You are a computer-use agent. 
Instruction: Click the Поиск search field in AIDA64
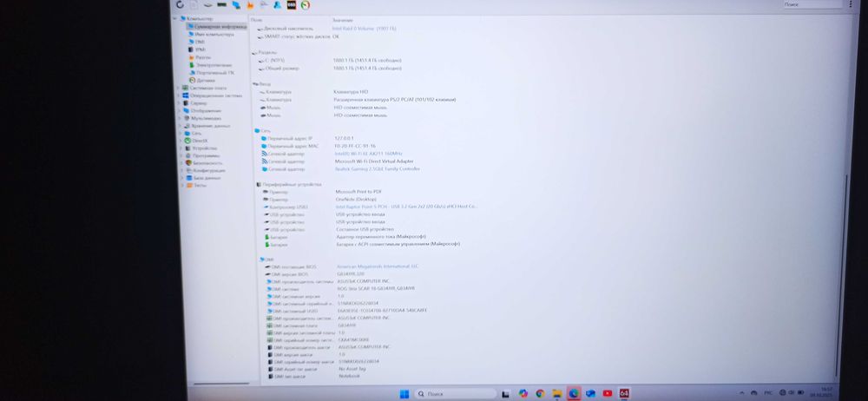click(812, 4)
